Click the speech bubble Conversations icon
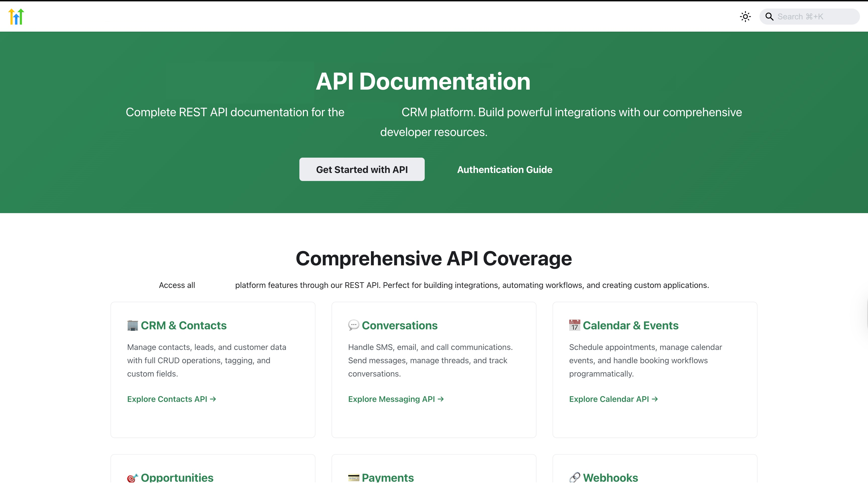Image resolution: width=868 pixels, height=494 pixels. coord(353,325)
